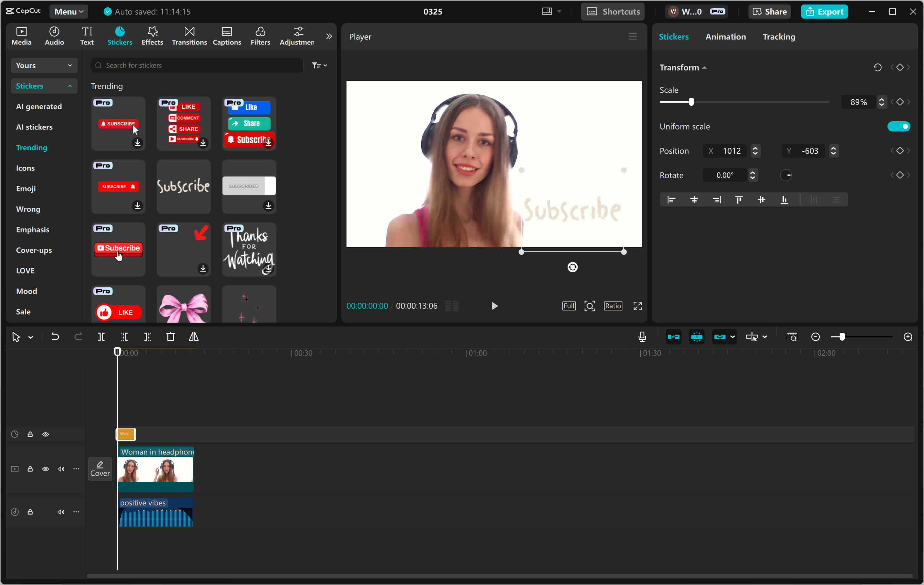
Task: Zoom in on the timeline
Action: point(908,337)
